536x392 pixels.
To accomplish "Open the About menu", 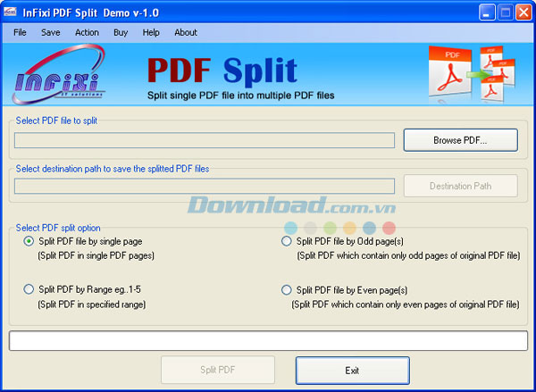I will (x=186, y=32).
